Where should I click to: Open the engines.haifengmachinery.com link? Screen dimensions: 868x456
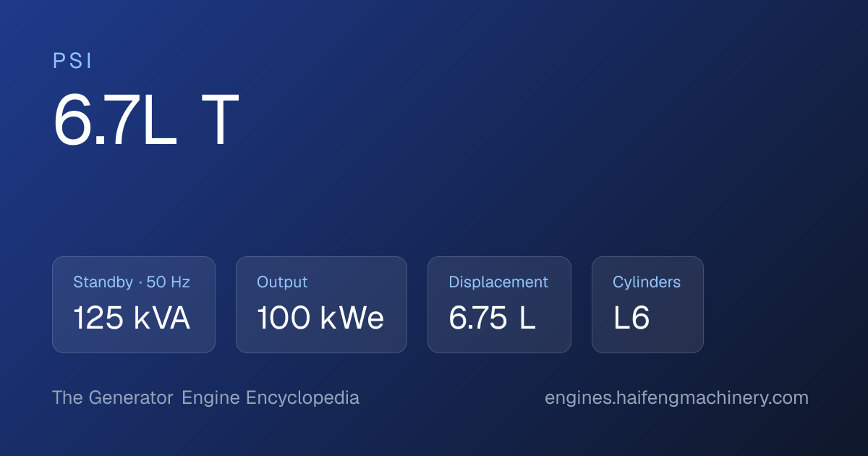point(676,398)
